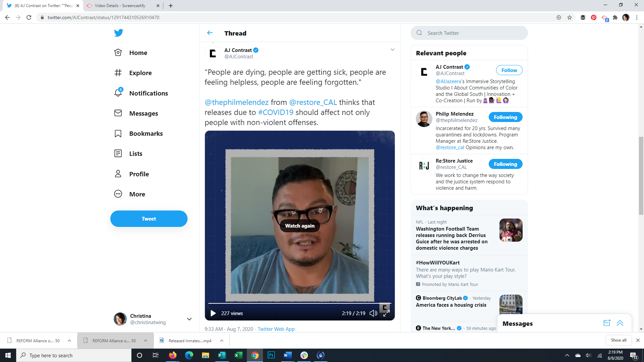The height and width of the screenshot is (362, 644).
Task: Open Bookmarks from the sidebar
Action: (146, 133)
